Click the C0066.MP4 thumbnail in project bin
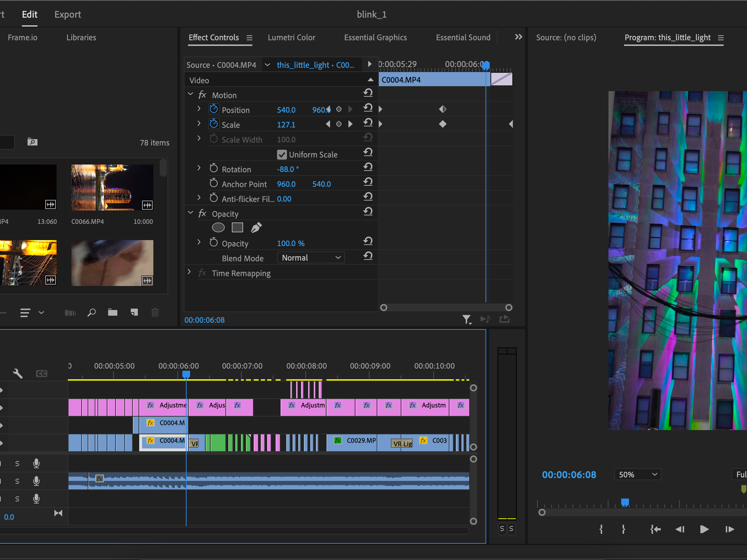 tap(112, 187)
